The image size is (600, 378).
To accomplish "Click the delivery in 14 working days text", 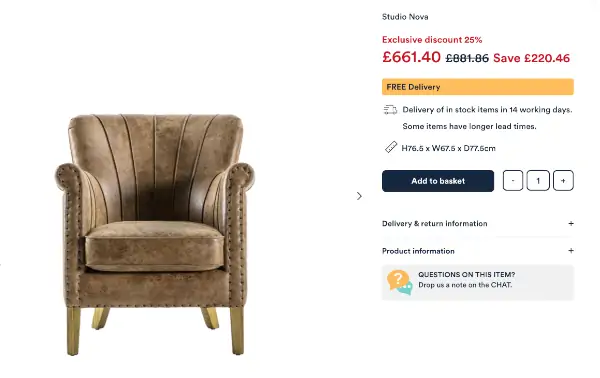I will tap(487, 110).
